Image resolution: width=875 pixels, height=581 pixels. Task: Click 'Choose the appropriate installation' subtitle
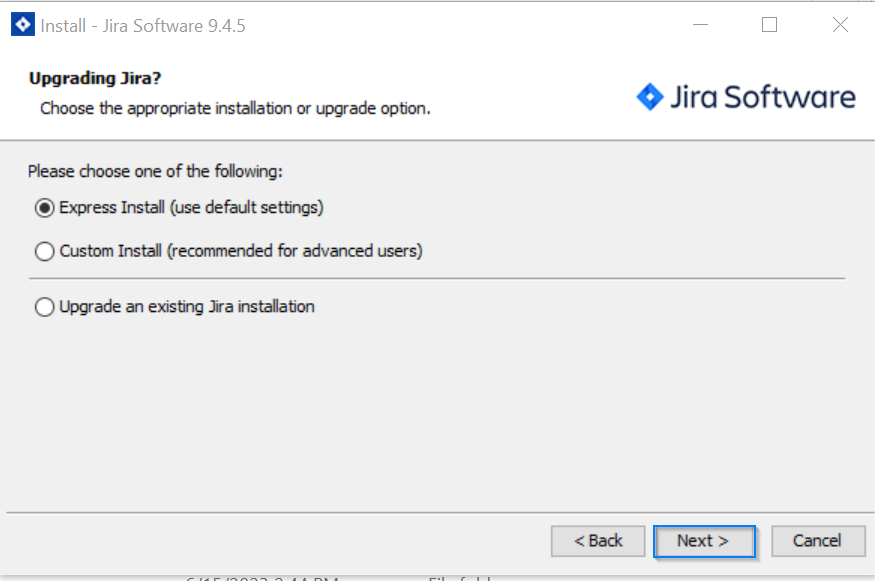point(235,108)
